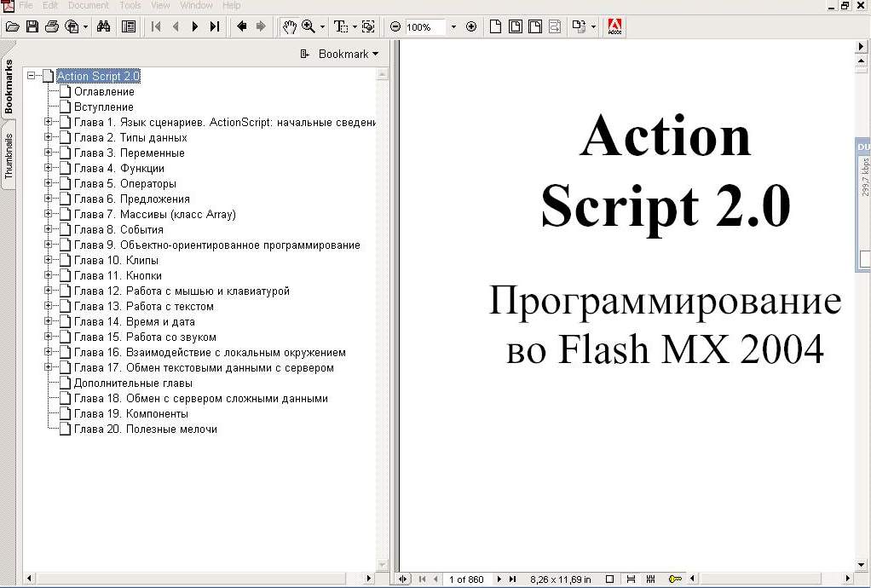
Task: Select Глава 4. Функции bookmark
Action: click(118, 168)
